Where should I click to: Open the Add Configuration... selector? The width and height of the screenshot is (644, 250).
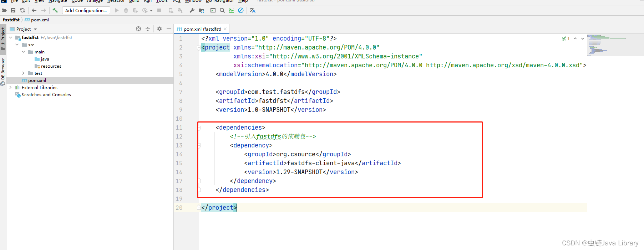(86, 10)
